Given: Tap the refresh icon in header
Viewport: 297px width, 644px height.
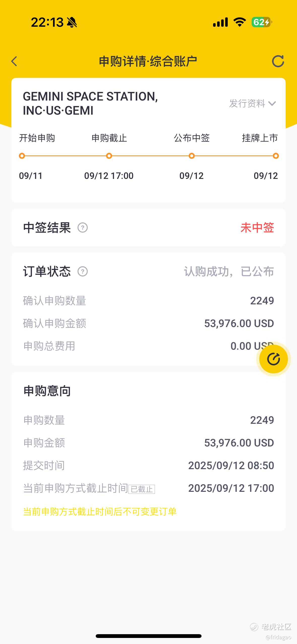Looking at the screenshot, I should point(278,61).
